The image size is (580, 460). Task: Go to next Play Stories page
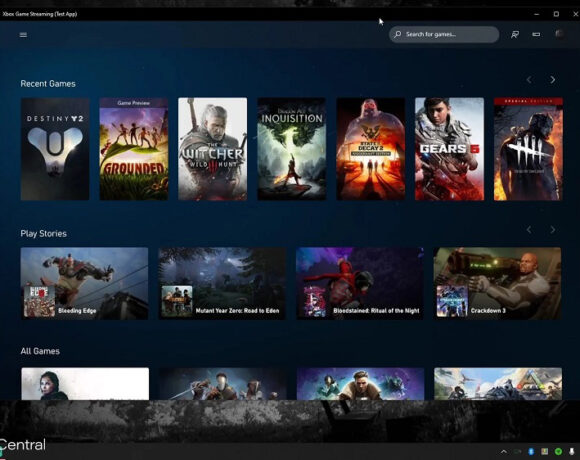point(553,230)
